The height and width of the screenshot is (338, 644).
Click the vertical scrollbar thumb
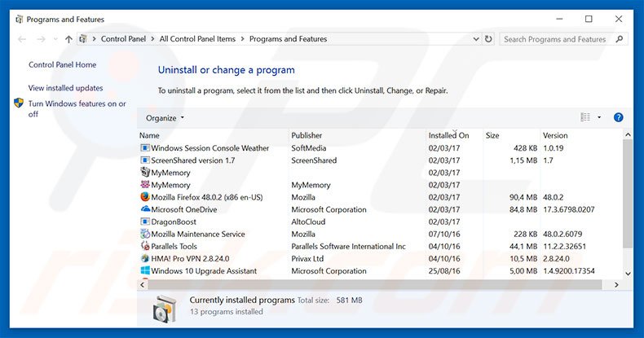628,194
